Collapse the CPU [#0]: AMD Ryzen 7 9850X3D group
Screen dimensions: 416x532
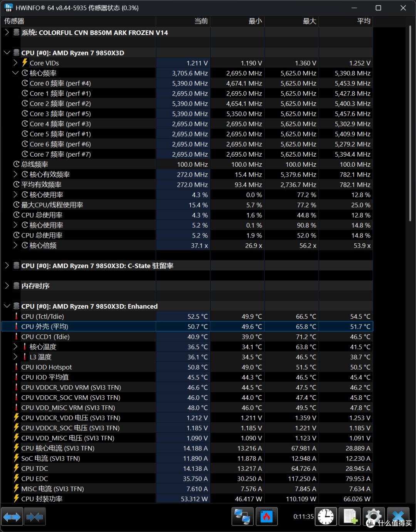[7, 53]
